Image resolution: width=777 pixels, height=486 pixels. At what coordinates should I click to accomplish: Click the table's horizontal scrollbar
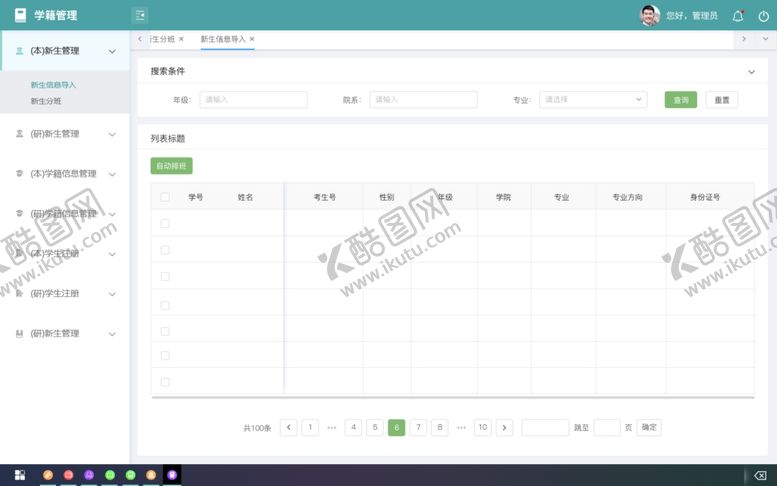click(453, 397)
